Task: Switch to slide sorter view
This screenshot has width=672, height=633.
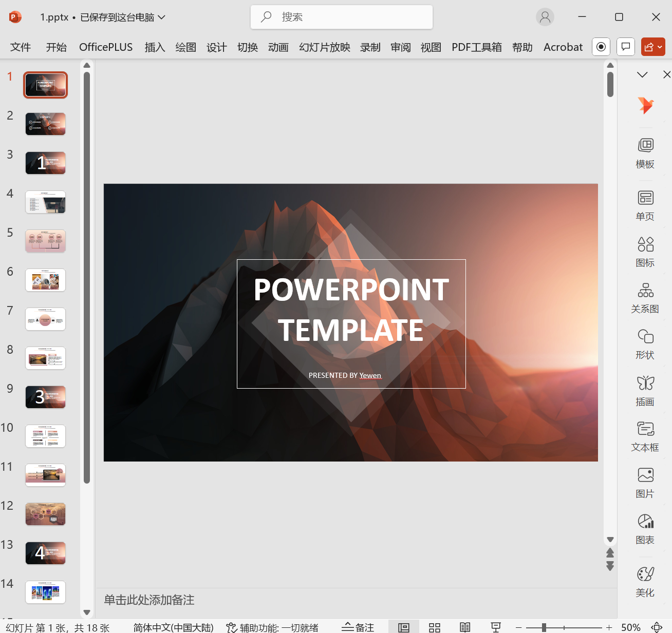Action: (x=435, y=627)
